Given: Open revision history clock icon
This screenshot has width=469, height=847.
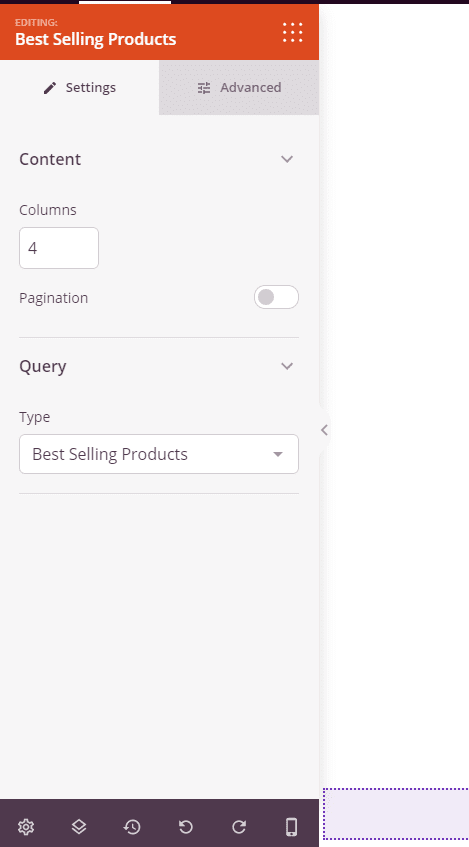Looking at the screenshot, I should pyautogui.click(x=132, y=826).
